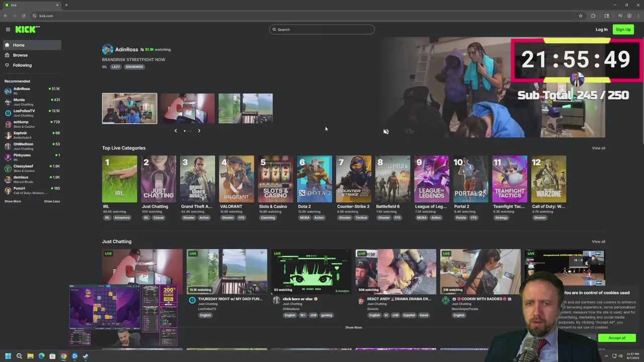This screenshot has width=644, height=362.
Task: Open Saphnir recommended channel
Action: coord(32,135)
